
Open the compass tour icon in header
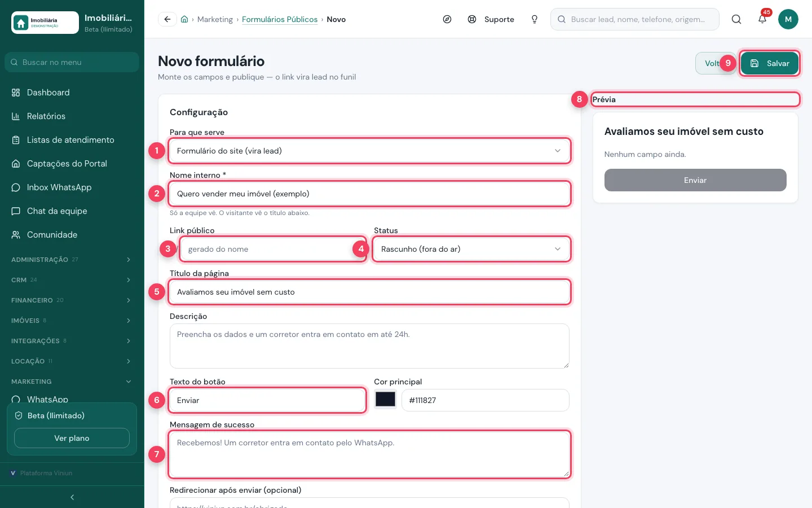pos(447,19)
